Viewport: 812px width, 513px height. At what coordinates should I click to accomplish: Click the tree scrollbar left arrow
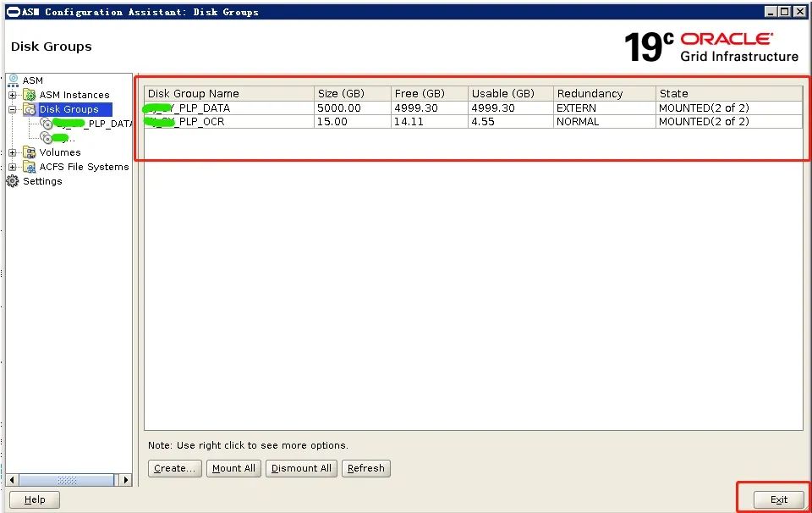[12, 480]
